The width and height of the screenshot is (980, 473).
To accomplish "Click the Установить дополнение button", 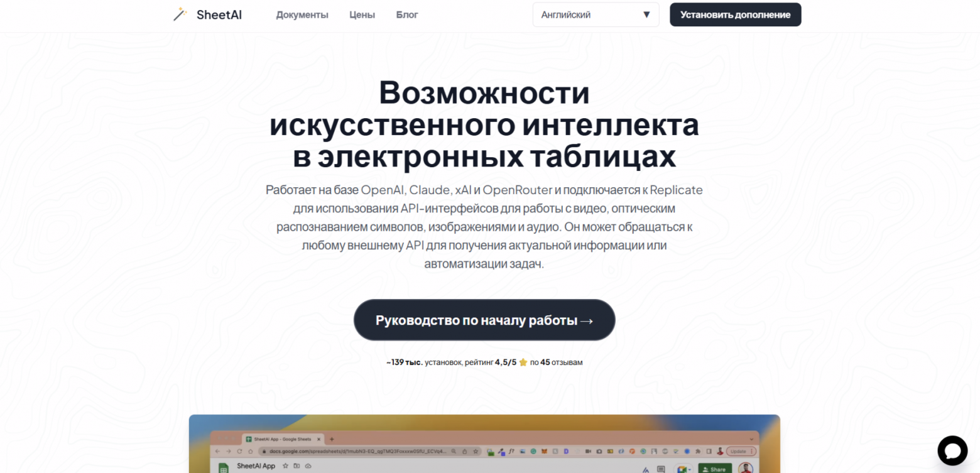I will (x=735, y=14).
